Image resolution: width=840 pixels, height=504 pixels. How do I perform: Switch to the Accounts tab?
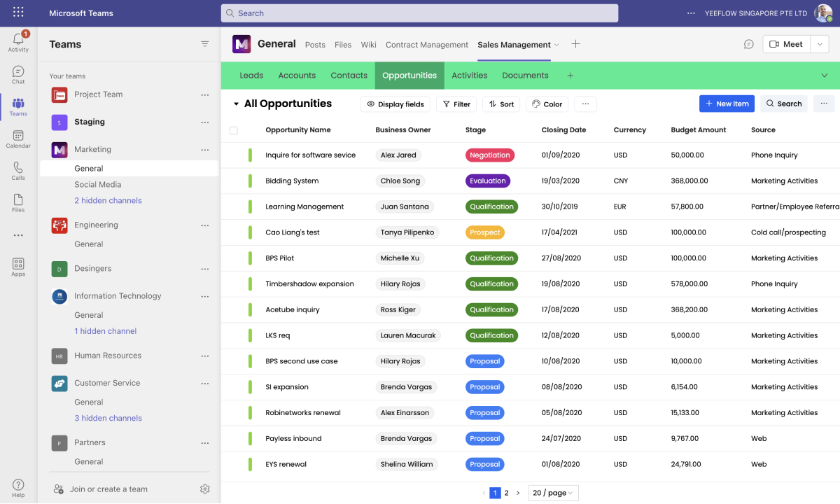[297, 76]
